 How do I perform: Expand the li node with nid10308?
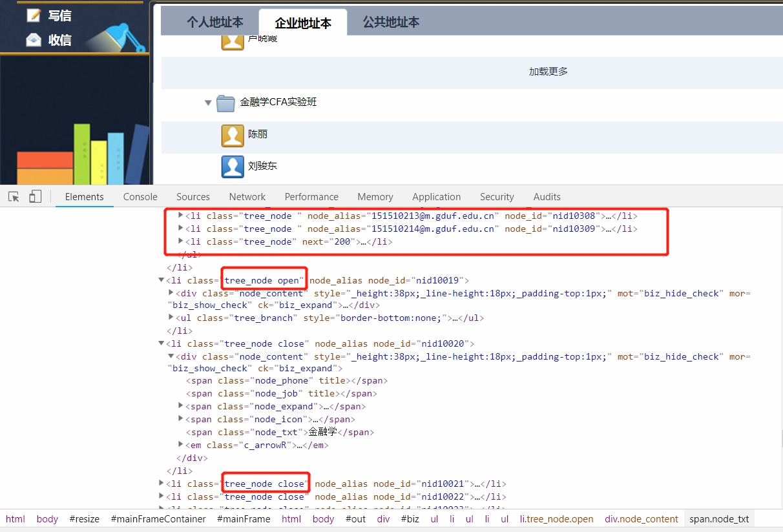[x=181, y=216]
